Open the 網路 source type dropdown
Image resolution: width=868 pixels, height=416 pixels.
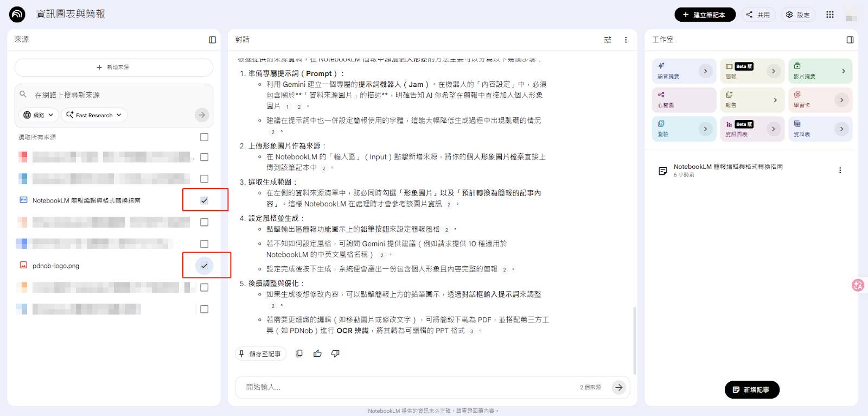click(x=39, y=115)
